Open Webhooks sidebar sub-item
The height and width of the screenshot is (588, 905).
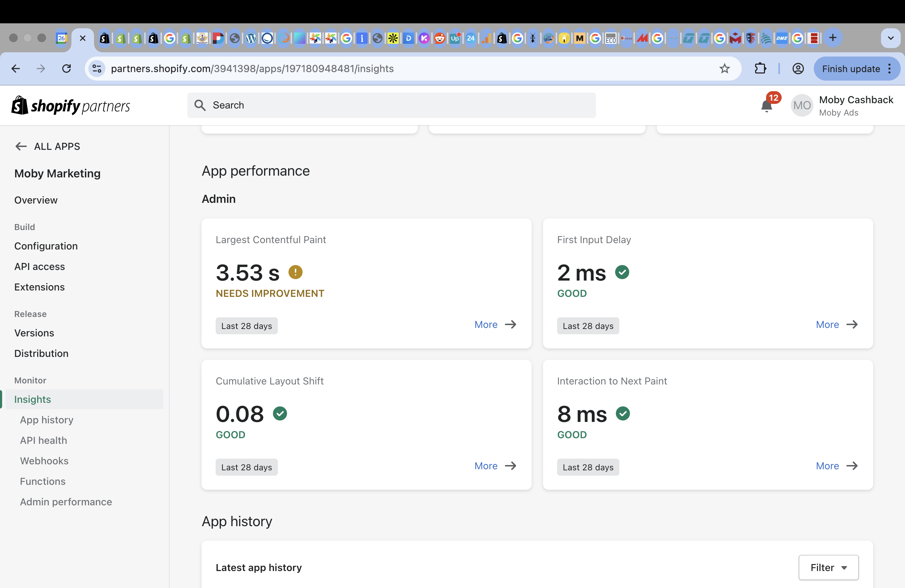pos(44,461)
